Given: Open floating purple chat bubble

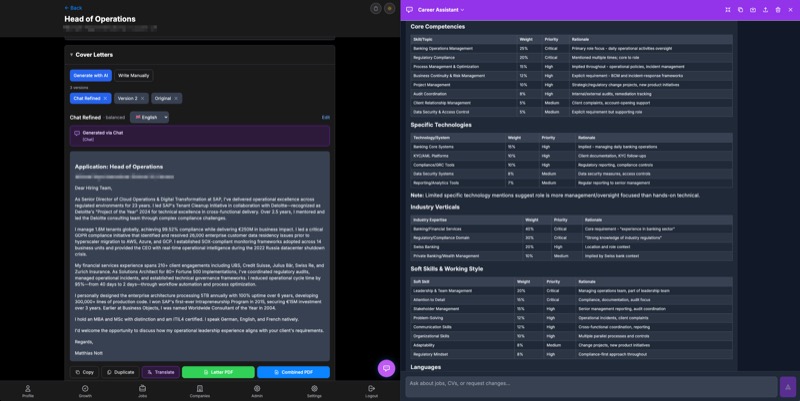Looking at the screenshot, I should (x=386, y=368).
